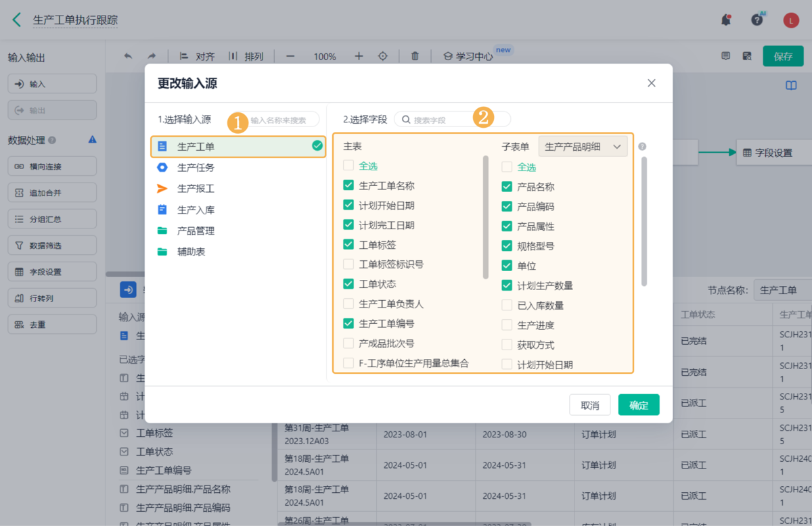Click the 搜索字段 field search box

click(452, 120)
